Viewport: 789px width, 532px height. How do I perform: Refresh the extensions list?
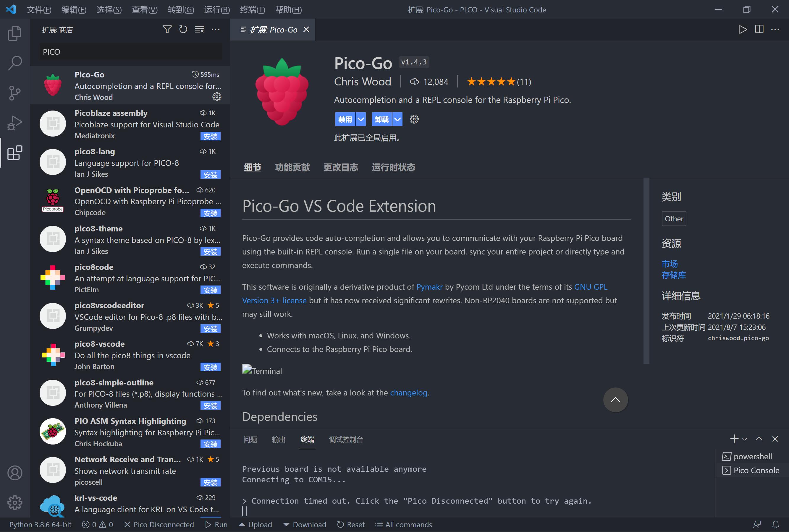183,30
